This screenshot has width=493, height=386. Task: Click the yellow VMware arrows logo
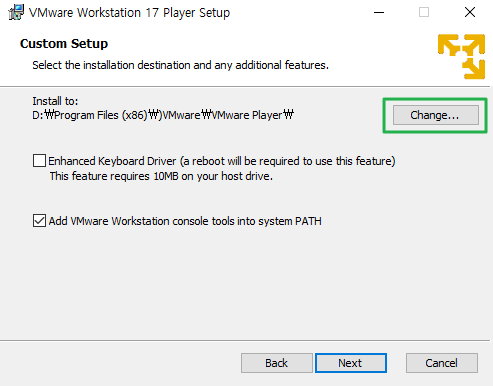[461, 56]
